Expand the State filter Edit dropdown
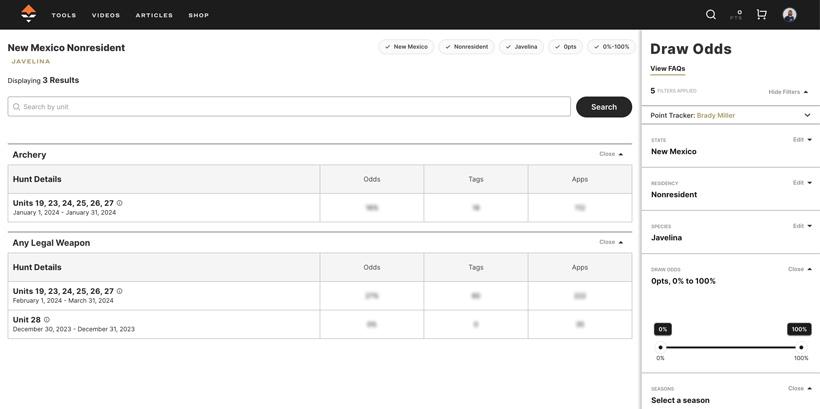 point(802,140)
